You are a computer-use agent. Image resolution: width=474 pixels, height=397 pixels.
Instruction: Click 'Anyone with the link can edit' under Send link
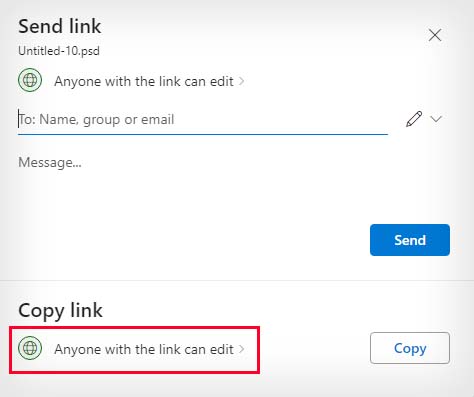click(144, 81)
